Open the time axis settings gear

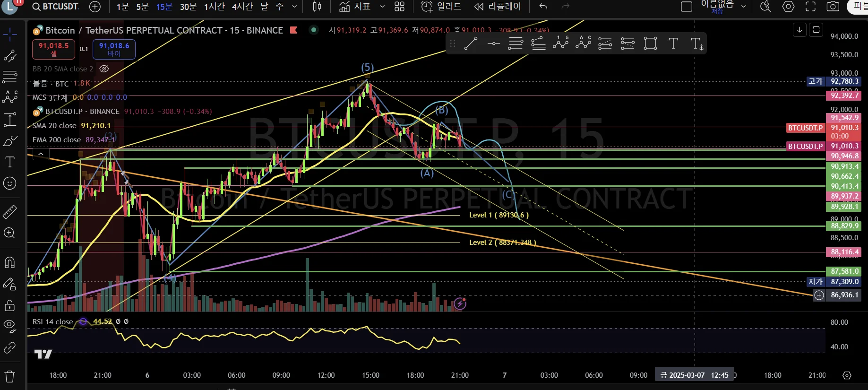click(847, 375)
